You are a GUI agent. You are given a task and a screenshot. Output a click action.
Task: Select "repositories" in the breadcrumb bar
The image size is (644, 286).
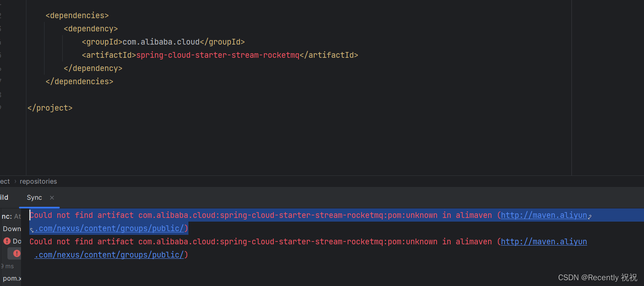click(x=38, y=182)
